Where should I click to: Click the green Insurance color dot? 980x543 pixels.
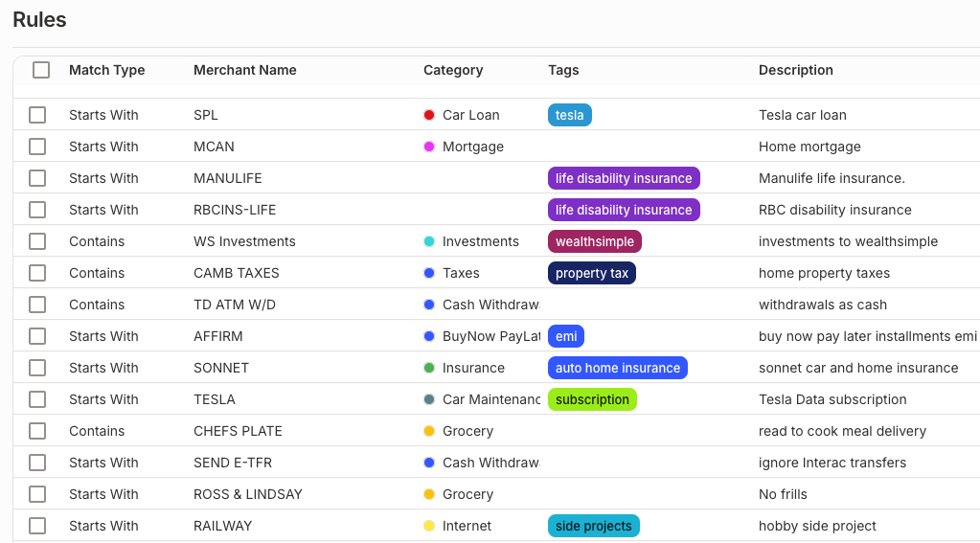click(429, 368)
